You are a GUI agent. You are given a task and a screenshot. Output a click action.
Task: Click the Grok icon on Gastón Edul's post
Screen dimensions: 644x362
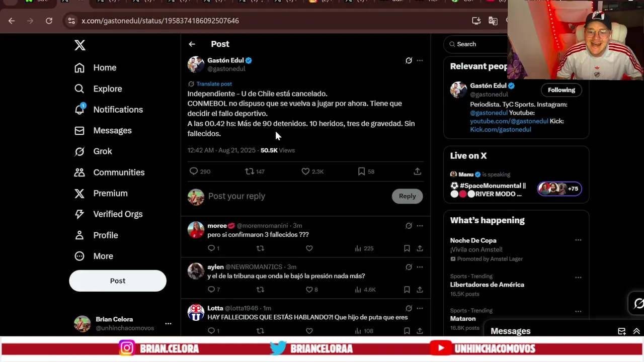pyautogui.click(x=409, y=60)
